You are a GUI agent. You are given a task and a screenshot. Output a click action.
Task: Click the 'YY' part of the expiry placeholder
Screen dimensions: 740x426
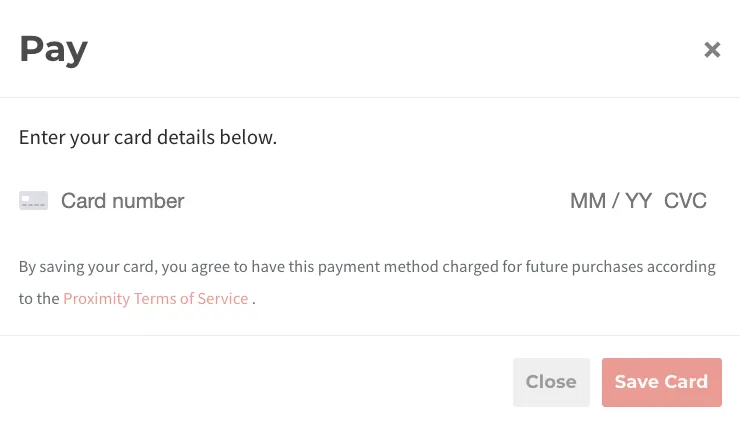[638, 201]
